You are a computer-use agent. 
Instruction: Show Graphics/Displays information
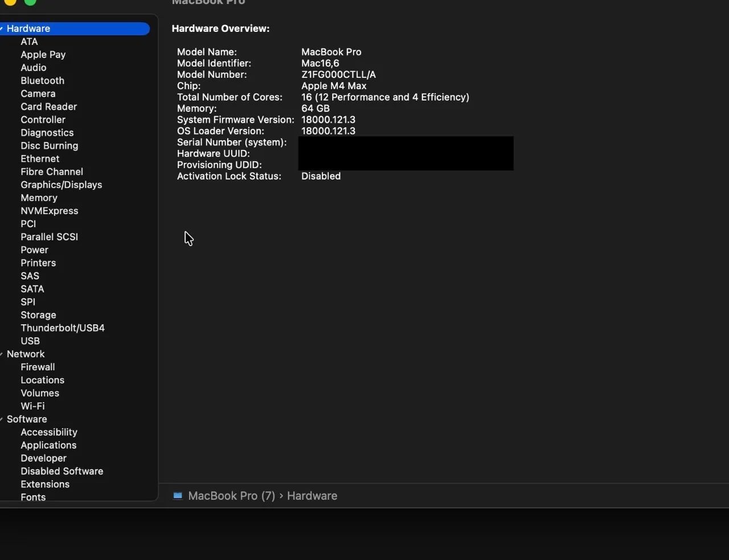pos(62,185)
